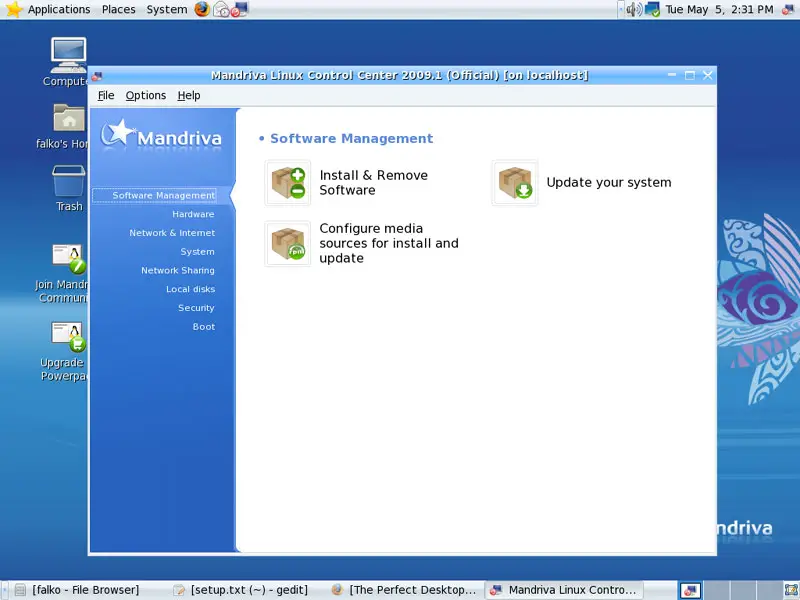The height and width of the screenshot is (600, 800).
Task: Open the System menu in top panel
Action: click(x=167, y=9)
